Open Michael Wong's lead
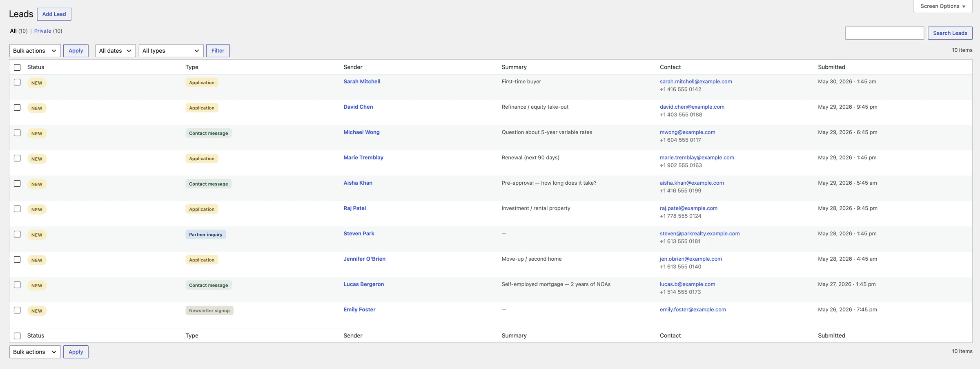The height and width of the screenshot is (369, 980). click(361, 132)
